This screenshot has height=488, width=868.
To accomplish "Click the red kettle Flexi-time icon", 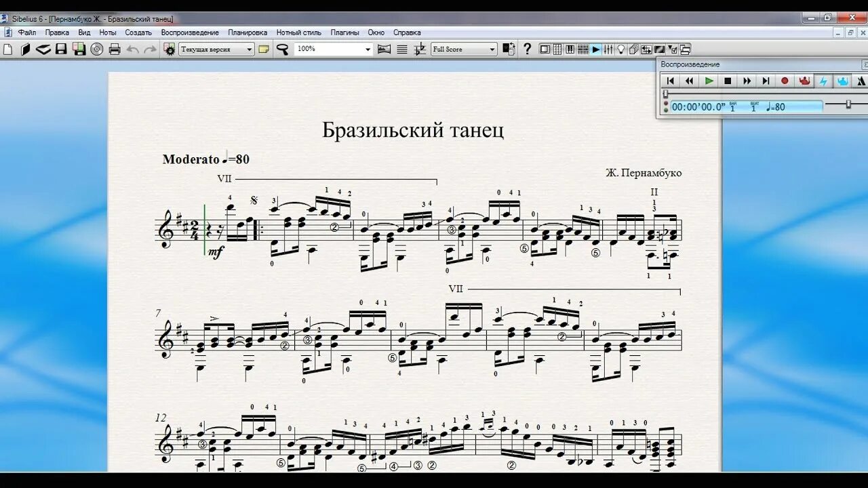I will click(x=804, y=81).
